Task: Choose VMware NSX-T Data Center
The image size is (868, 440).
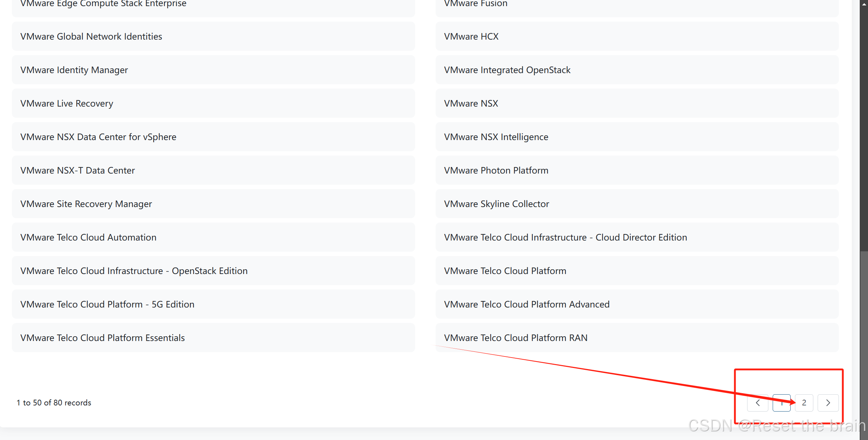Action: [77, 170]
